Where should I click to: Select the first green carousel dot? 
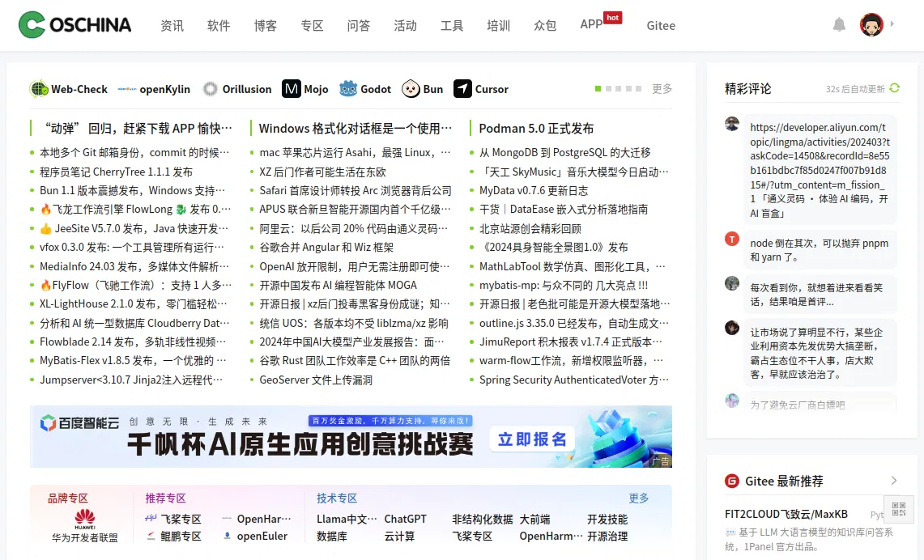(598, 89)
